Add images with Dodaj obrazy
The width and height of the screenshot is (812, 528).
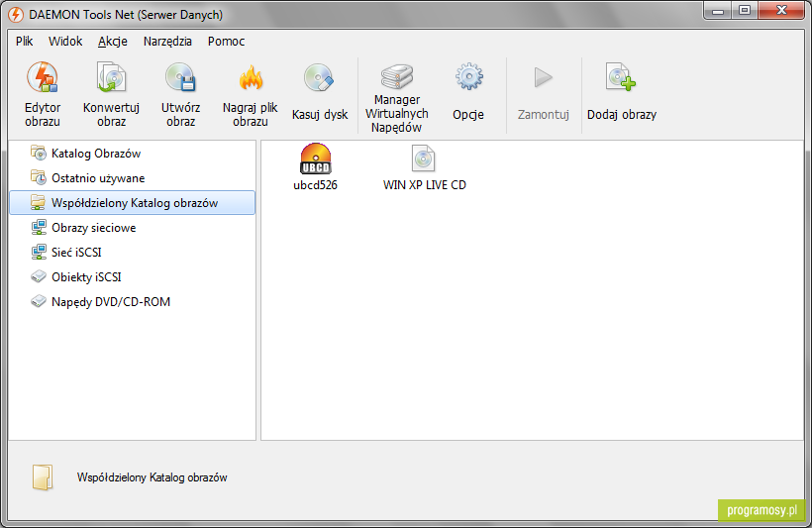(x=622, y=93)
